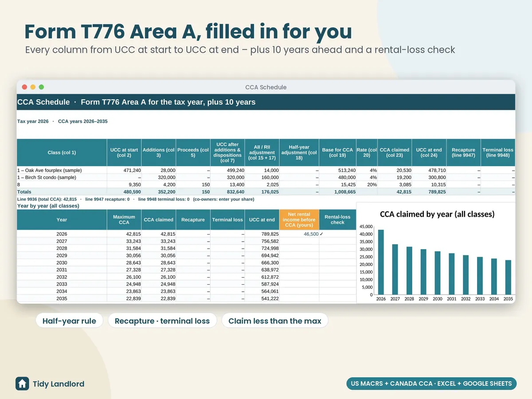532x399 pixels.
Task: Select the 2027 year row label
Action: point(62,241)
